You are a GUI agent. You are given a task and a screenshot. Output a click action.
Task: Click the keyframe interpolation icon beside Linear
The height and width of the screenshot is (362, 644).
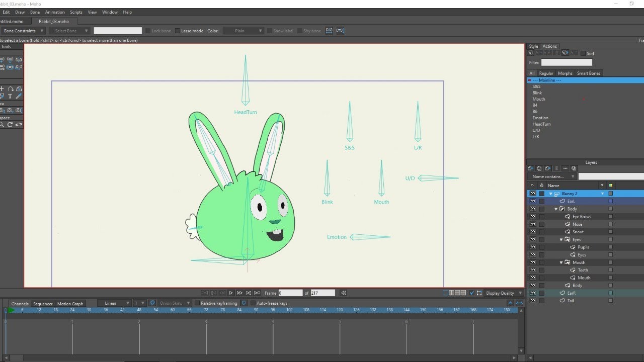point(152,303)
